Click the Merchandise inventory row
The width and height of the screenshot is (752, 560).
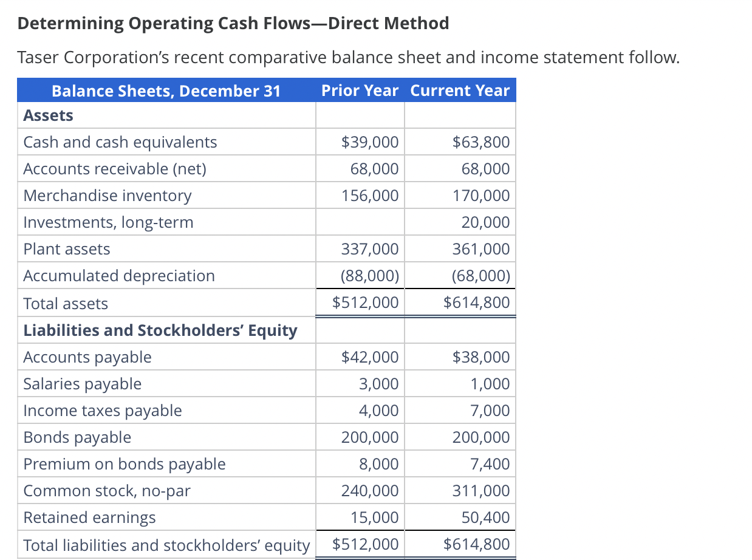point(107,195)
